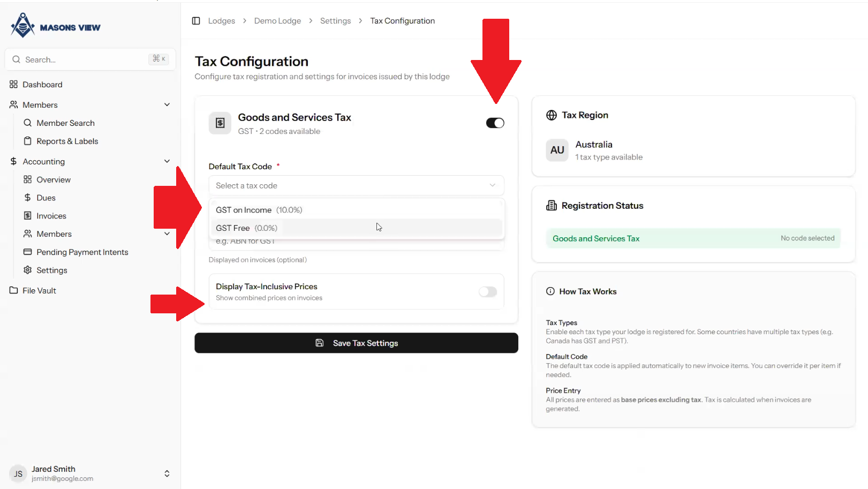Viewport: 868px width, 489px height.
Task: Click the Goods and Services Tax receipt icon
Action: (220, 123)
